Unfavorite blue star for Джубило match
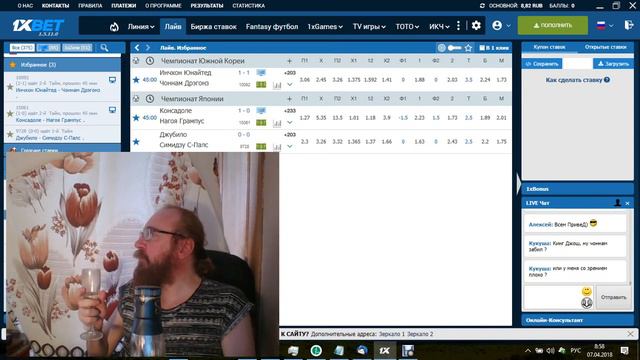Viewport: 640px width, 360px height. tap(136, 142)
